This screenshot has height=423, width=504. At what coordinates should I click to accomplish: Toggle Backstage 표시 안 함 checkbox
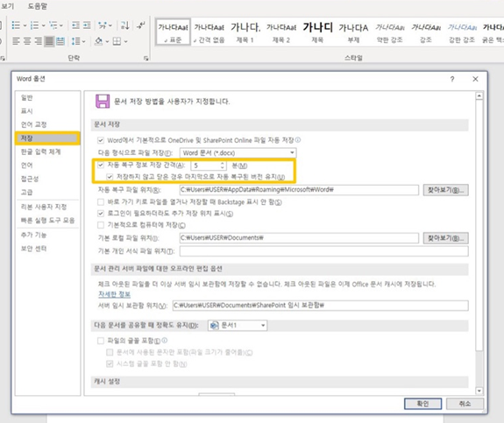click(101, 202)
